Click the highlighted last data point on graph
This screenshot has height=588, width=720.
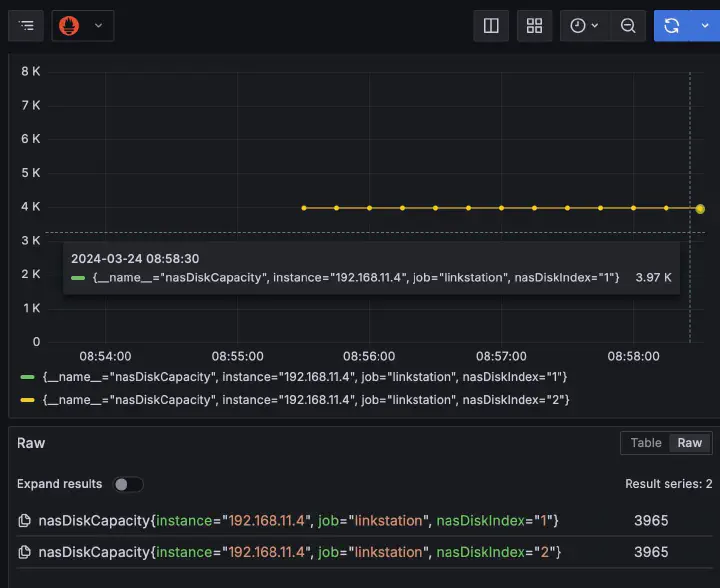click(700, 209)
